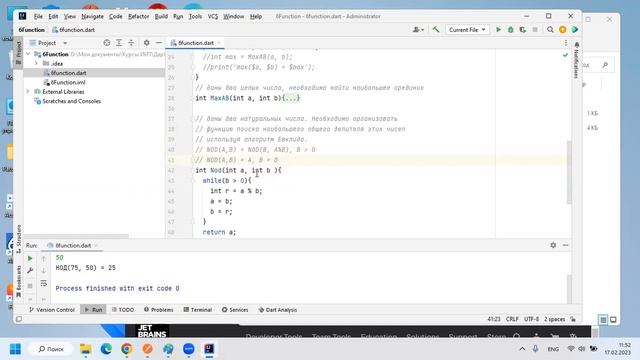
Task: Click the wrench icon in Run panel
Action: tap(30, 271)
